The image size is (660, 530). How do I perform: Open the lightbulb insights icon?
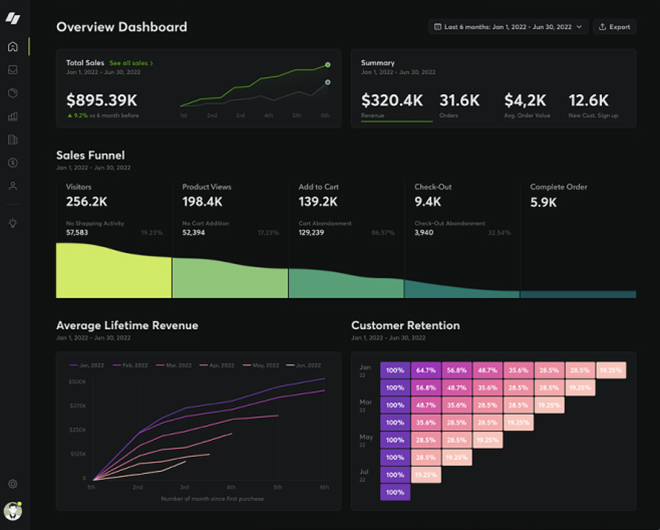(x=13, y=223)
